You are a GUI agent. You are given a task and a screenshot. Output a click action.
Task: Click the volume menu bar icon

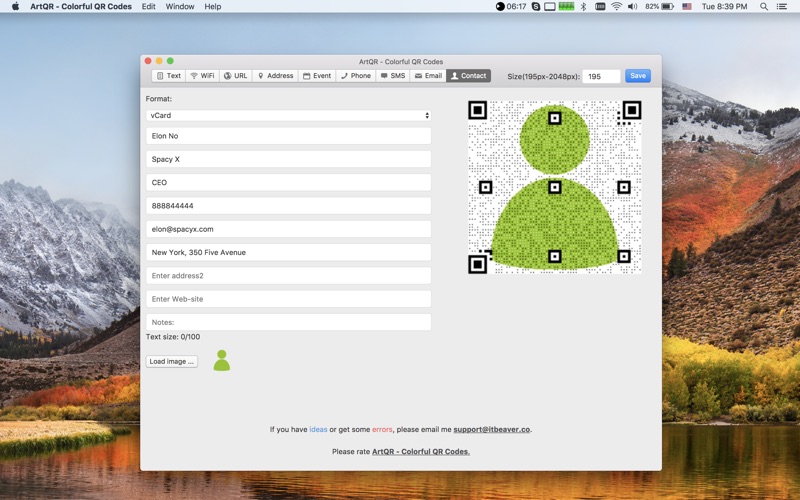pyautogui.click(x=633, y=7)
